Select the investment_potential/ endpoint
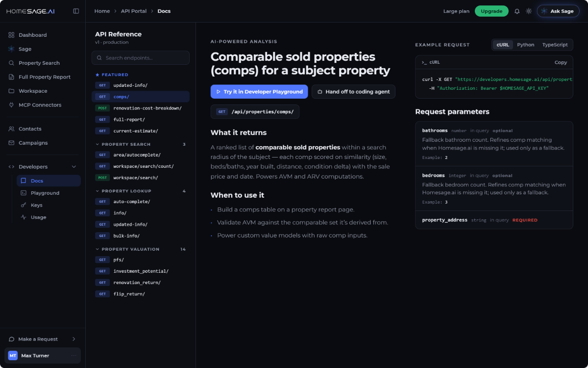Viewport: 588px width, 368px height. pyautogui.click(x=141, y=271)
